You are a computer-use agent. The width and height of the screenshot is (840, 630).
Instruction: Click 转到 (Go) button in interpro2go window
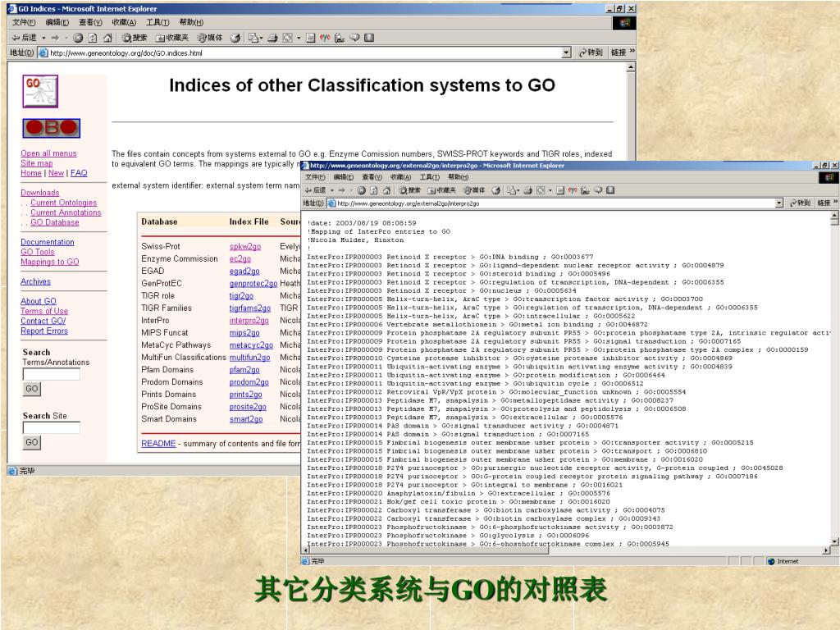801,203
